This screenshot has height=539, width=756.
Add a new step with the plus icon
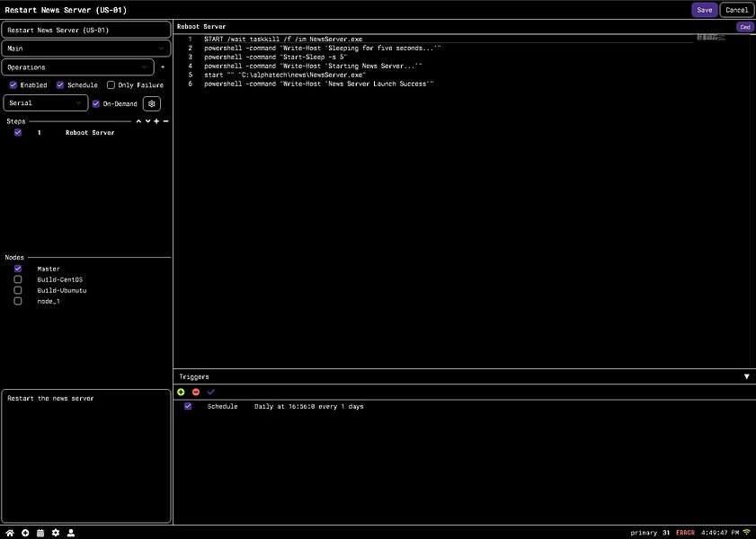(x=156, y=120)
